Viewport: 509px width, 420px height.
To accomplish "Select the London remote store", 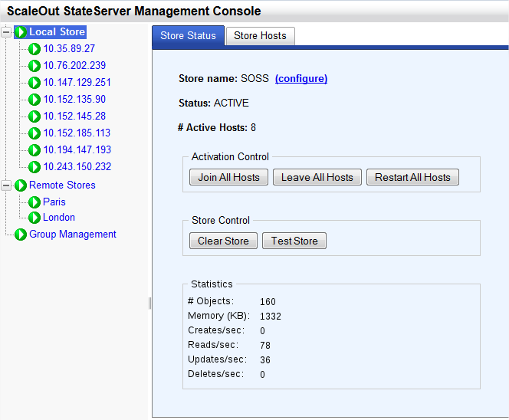I will coord(59,218).
